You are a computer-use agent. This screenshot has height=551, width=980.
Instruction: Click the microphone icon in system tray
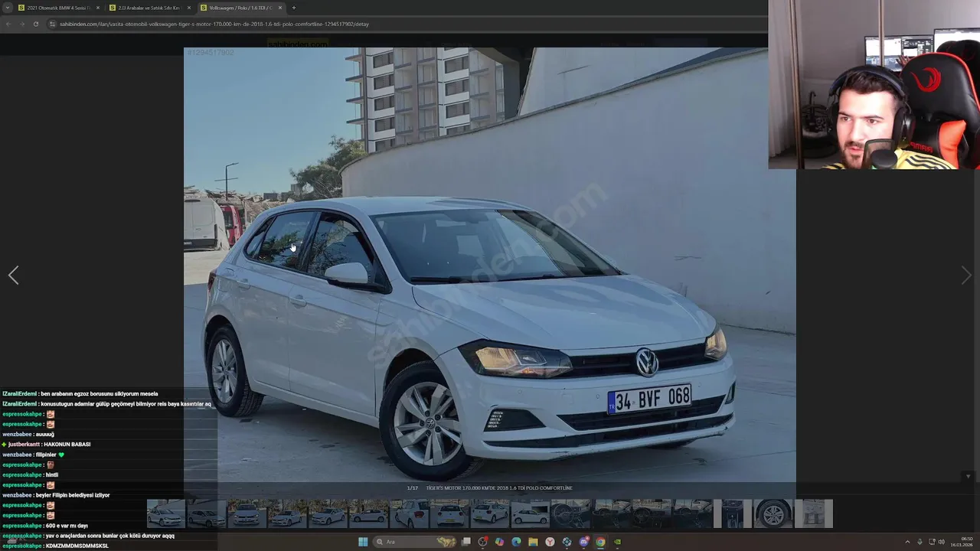920,542
